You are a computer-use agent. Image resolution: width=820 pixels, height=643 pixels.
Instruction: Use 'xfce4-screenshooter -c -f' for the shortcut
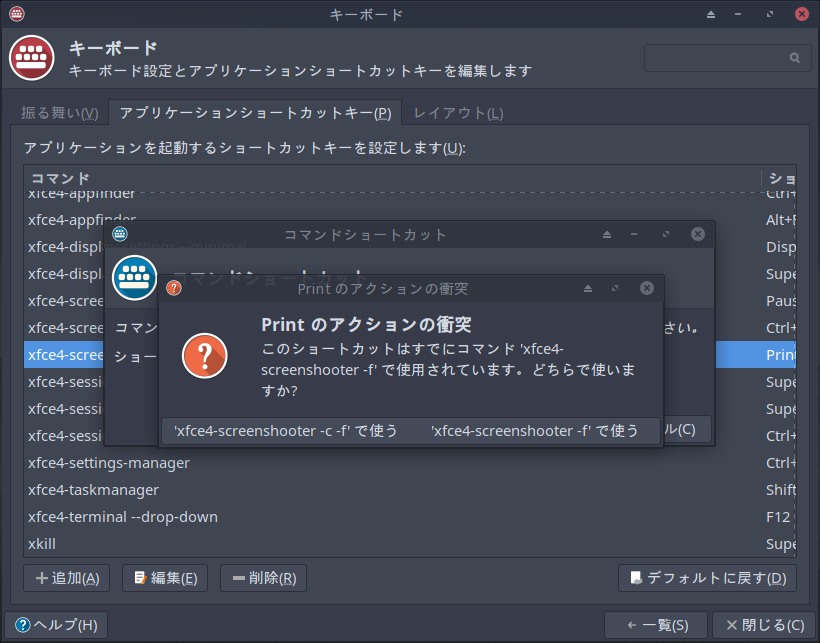(286, 431)
